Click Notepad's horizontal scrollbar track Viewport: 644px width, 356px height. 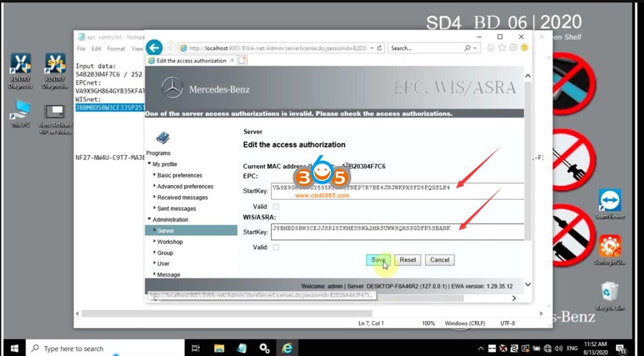[310, 313]
